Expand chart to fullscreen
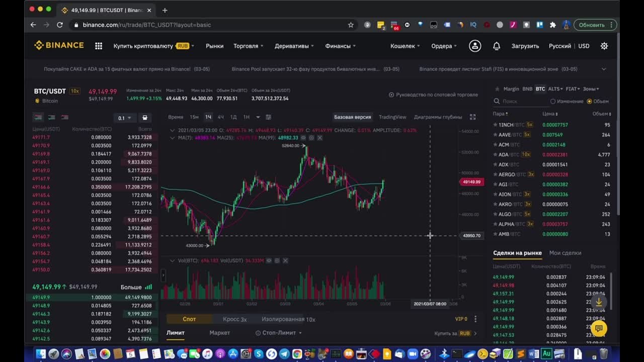Image resolution: width=644 pixels, height=362 pixels. click(472, 117)
